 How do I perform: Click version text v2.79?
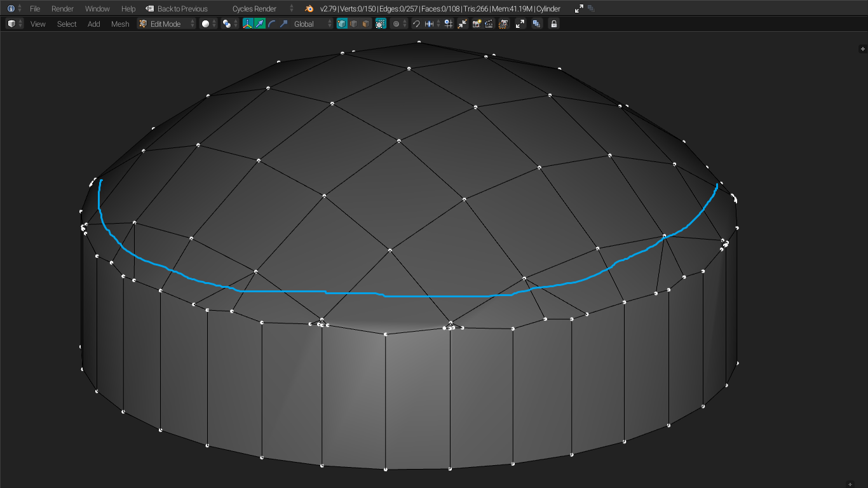click(328, 9)
